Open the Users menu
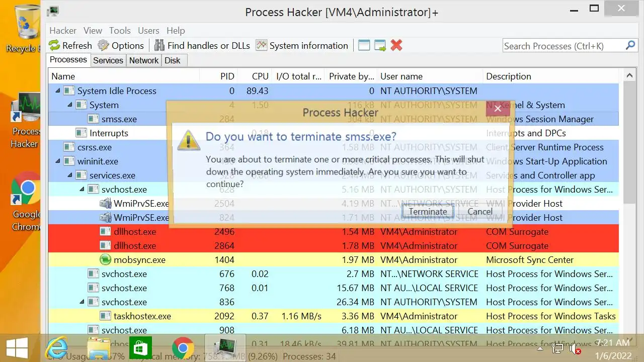This screenshot has height=362, width=644. [x=148, y=31]
